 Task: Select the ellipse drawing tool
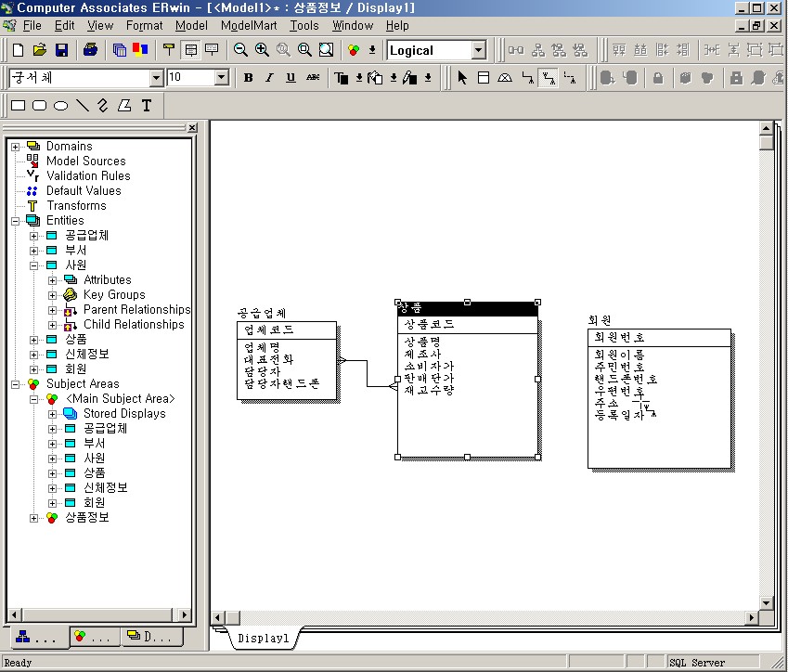pos(61,106)
